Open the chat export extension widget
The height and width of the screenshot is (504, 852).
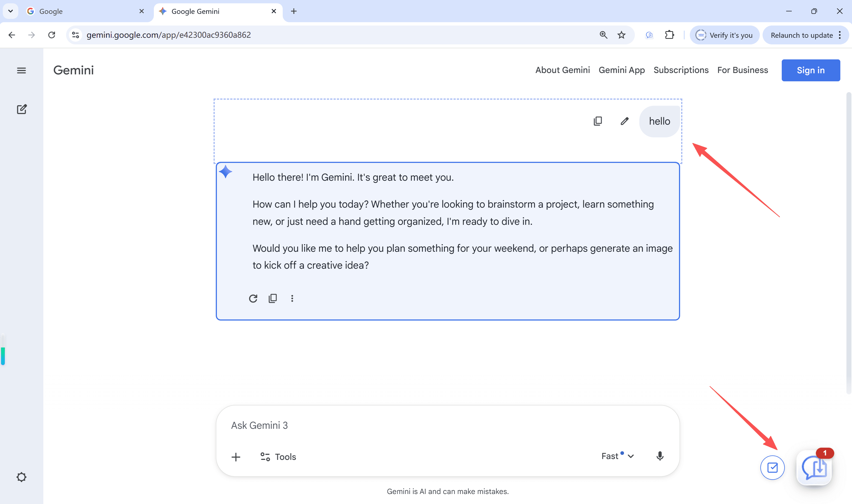click(x=814, y=468)
